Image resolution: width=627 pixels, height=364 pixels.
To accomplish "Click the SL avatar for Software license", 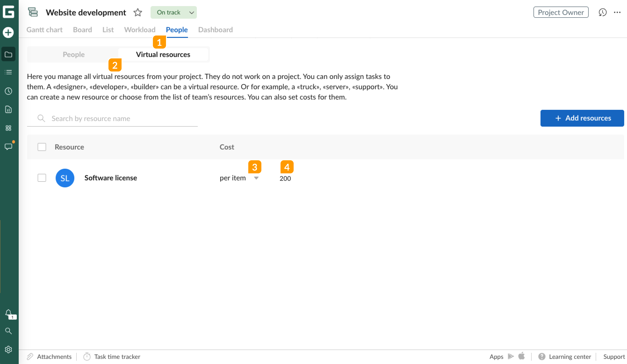I will (x=65, y=178).
